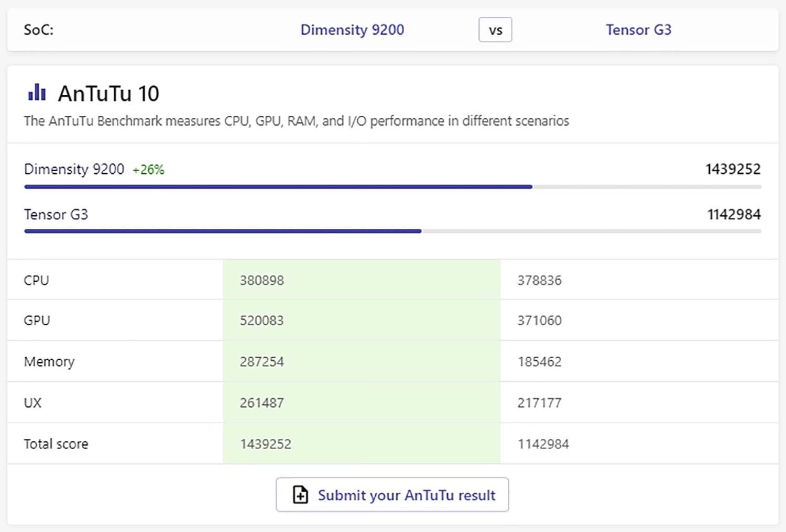
Task: Click the Tensor G3 score 1142984 above its bar
Action: point(734,214)
